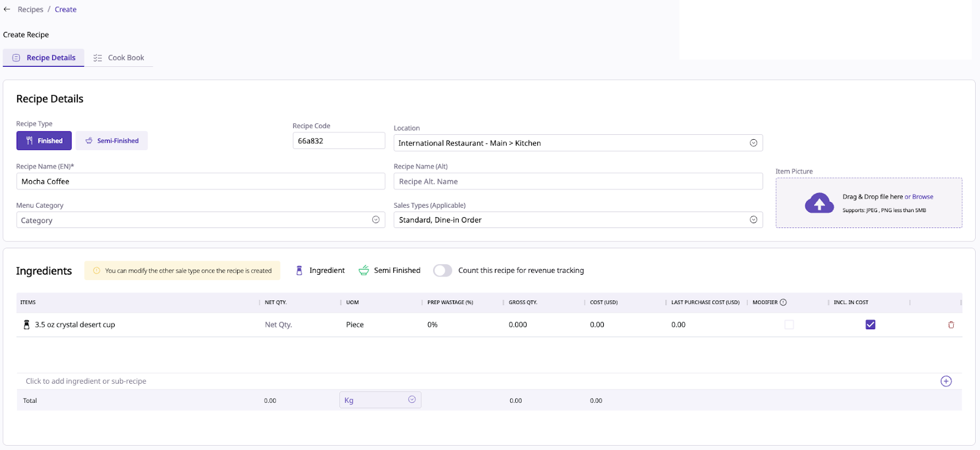Select the Recipe Details tab
The width and height of the screenshot is (980, 450).
[44, 58]
